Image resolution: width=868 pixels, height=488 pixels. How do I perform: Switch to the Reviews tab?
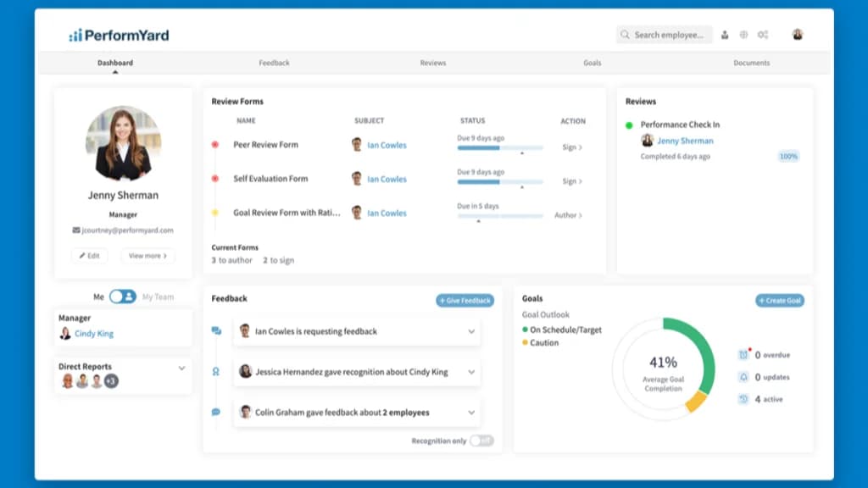[433, 63]
